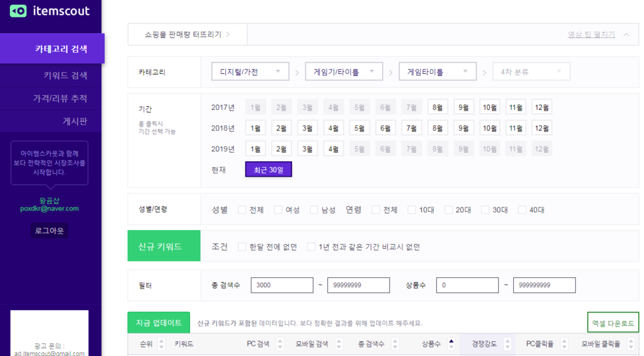Click the poxdkr@naver.com account email
Screen dimensions: 644x356
point(49,209)
